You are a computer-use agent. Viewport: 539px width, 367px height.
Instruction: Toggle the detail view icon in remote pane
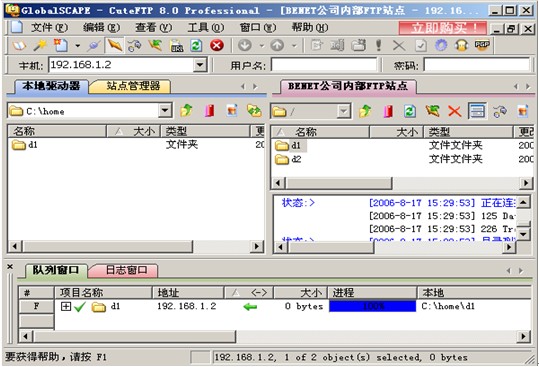point(477,111)
